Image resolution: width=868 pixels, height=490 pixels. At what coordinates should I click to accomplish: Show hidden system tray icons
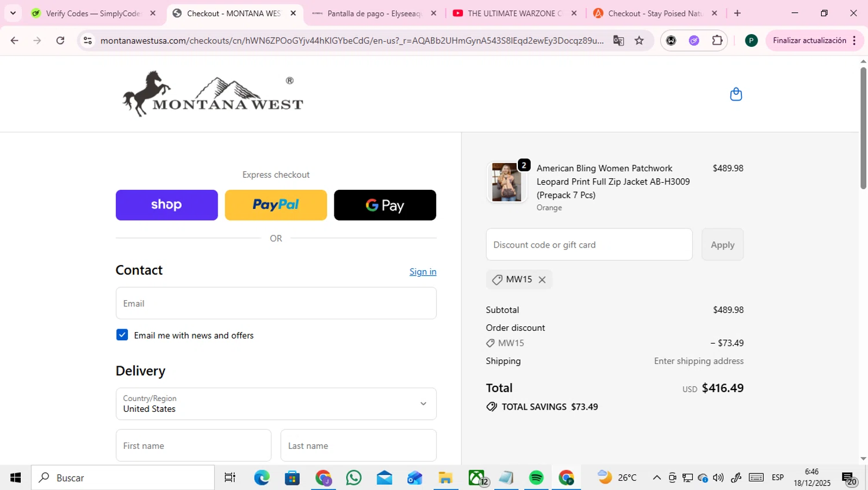coord(657,478)
